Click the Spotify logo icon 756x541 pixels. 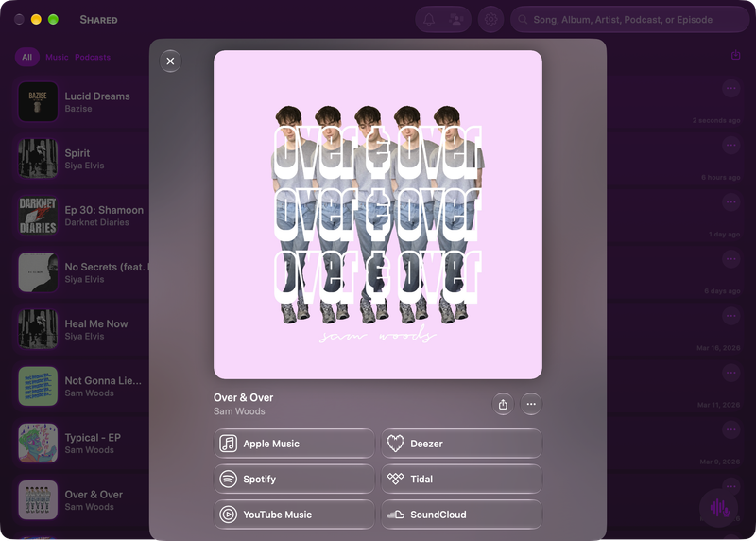pos(229,479)
